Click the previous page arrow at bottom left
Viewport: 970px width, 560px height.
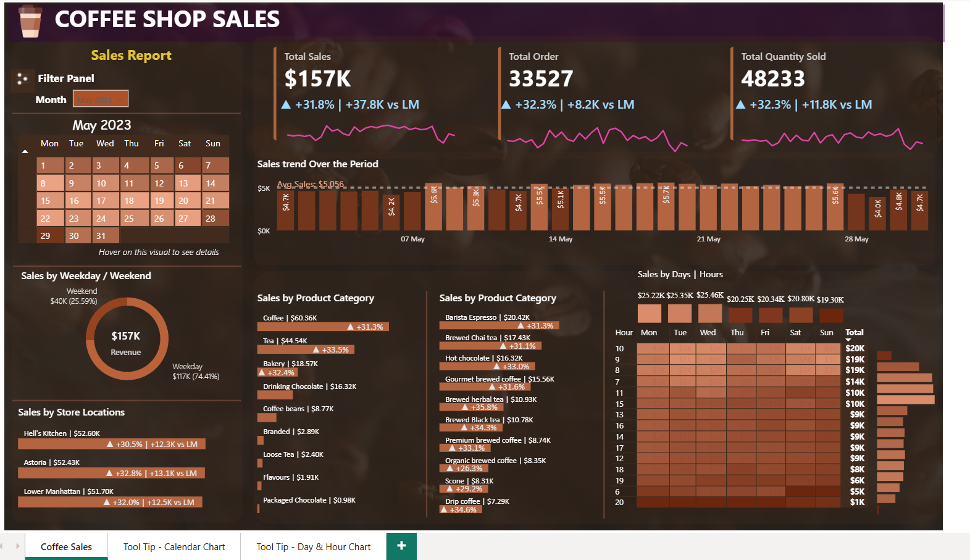pyautogui.click(x=2, y=546)
